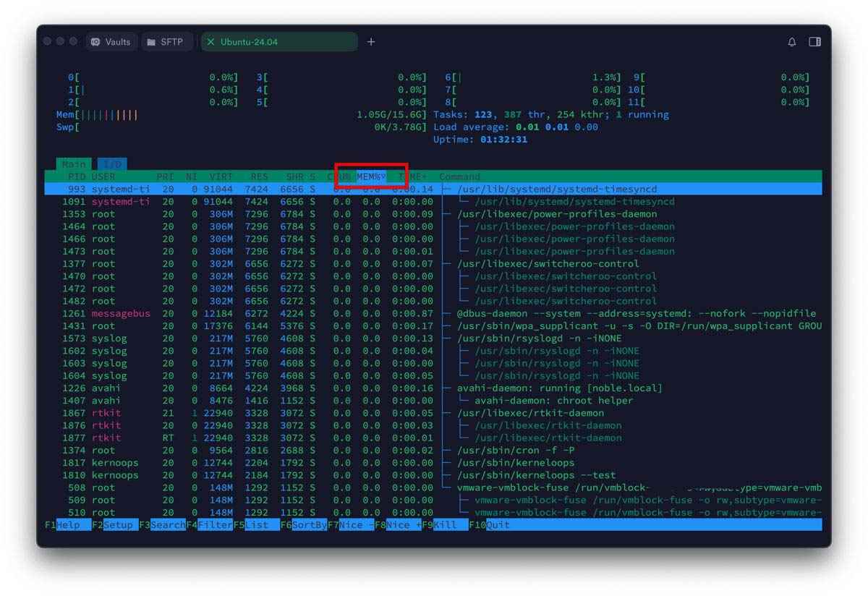
Task: Switch to the Ubuntu-24.04 terminal tab
Action: coord(279,42)
